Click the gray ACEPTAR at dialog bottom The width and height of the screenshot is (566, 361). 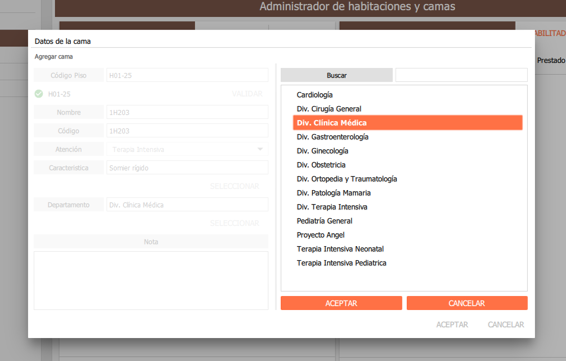pyautogui.click(x=452, y=325)
